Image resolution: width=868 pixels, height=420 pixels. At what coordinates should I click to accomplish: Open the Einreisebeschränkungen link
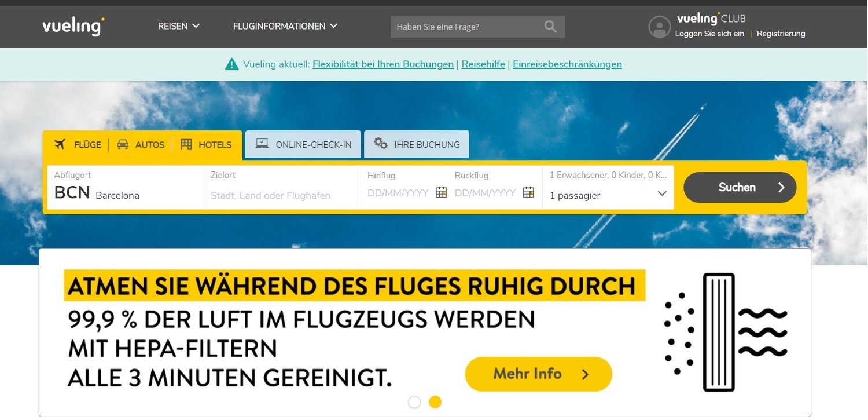point(567,64)
